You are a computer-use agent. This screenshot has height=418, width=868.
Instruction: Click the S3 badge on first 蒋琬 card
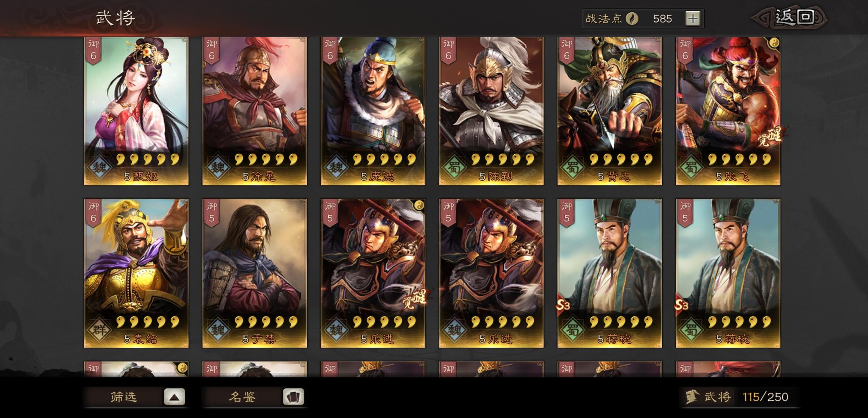click(x=563, y=305)
